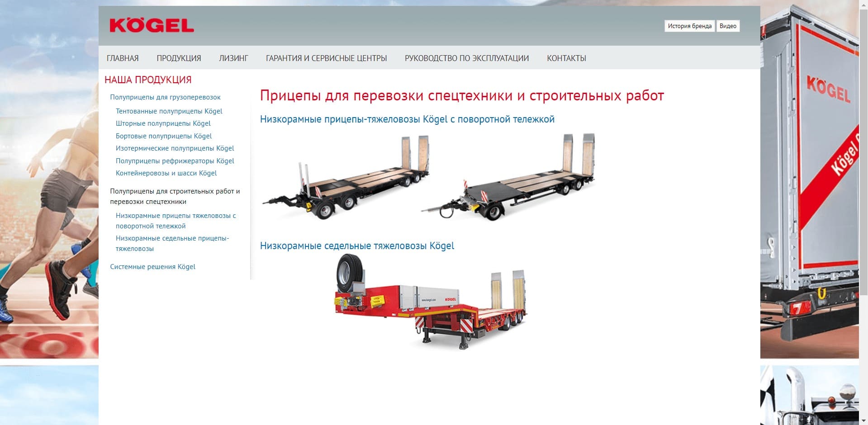
Task: Open Бортовые полуприцепы Kögel link
Action: tap(163, 136)
